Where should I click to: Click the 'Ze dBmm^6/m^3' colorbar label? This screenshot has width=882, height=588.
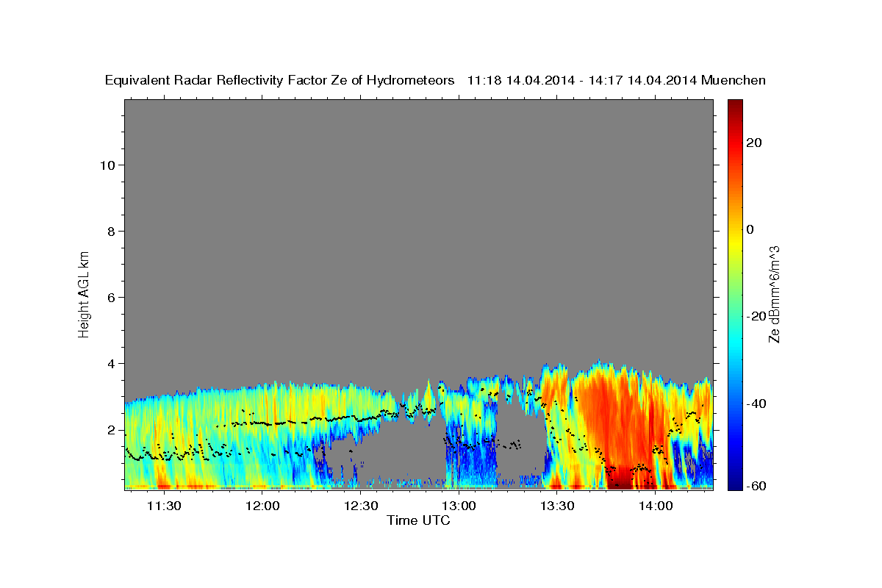[x=774, y=294]
